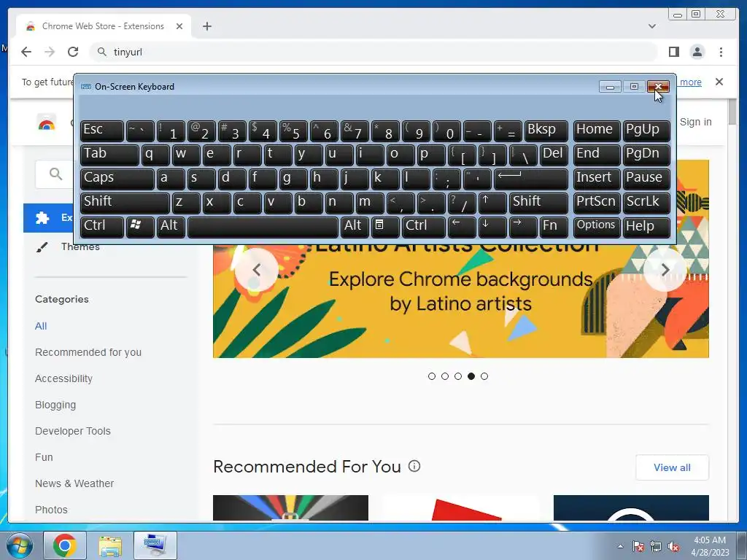The width and height of the screenshot is (747, 560).
Task: Toggle the ScrLk key on On-Screen Keyboard
Action: coord(646,203)
